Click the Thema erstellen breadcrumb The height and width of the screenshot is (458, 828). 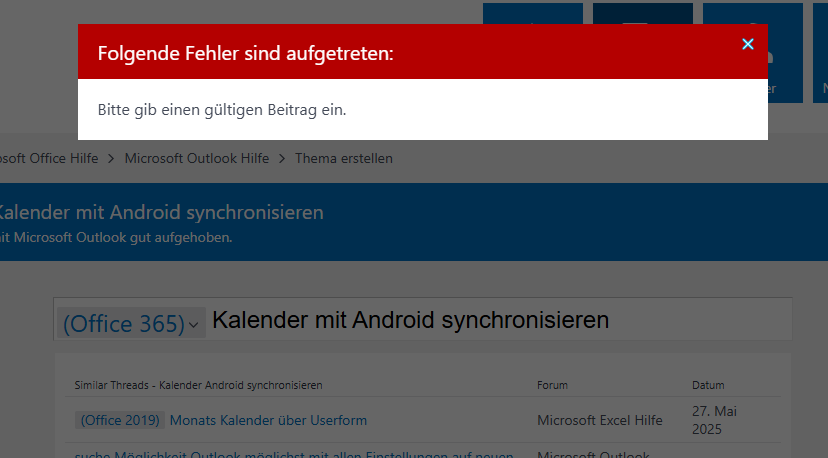(344, 158)
